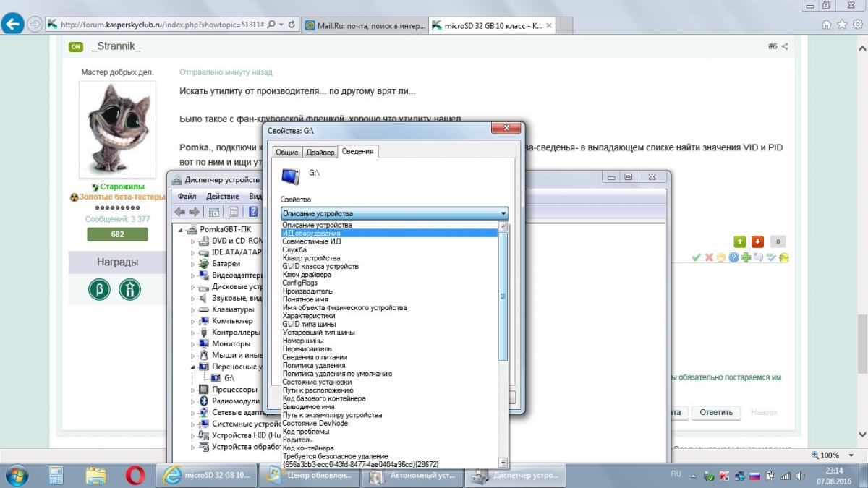Click the share icon next to #6
Screen dimensions: 868x488
point(784,46)
